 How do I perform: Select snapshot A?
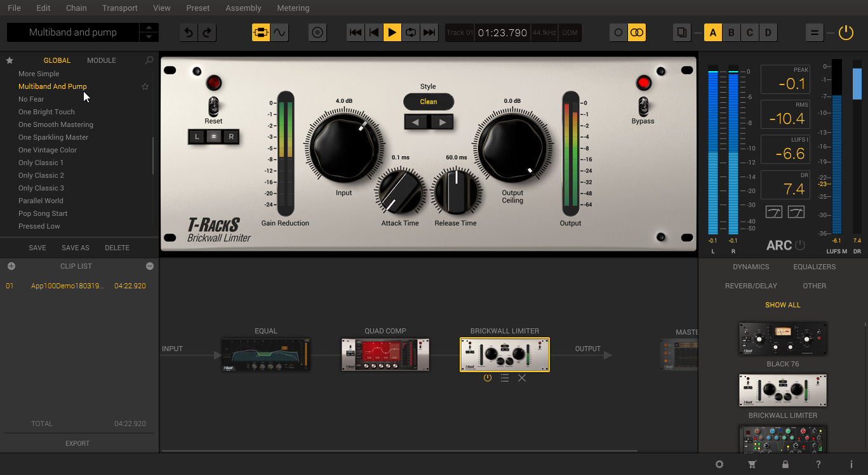point(713,32)
